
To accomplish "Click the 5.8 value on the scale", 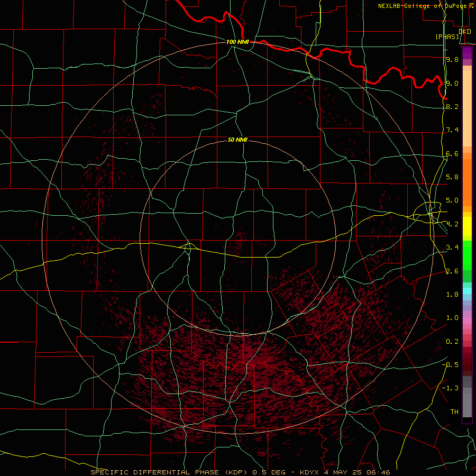I will pos(452,177).
